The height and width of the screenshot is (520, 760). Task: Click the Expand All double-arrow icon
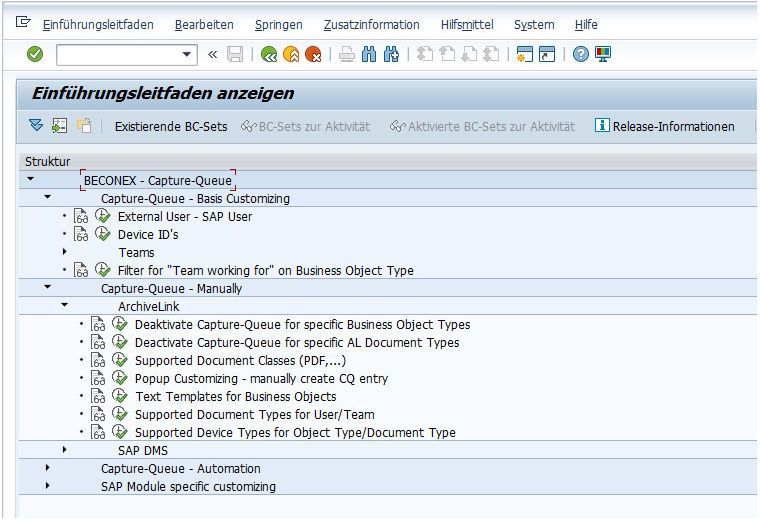coord(36,126)
